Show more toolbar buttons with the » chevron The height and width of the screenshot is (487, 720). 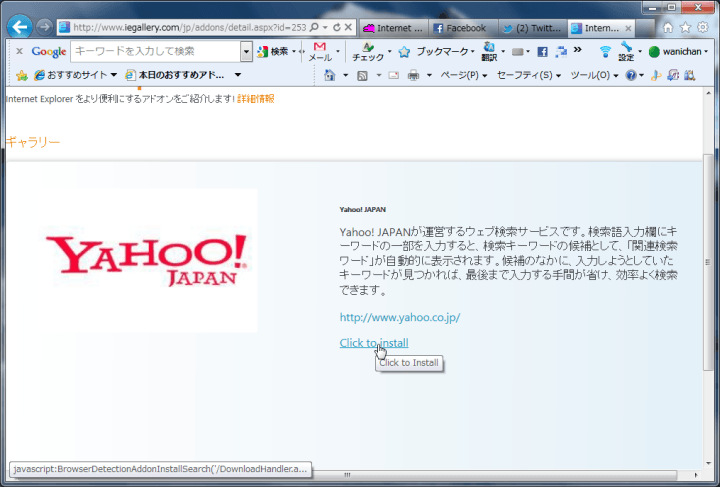(578, 49)
